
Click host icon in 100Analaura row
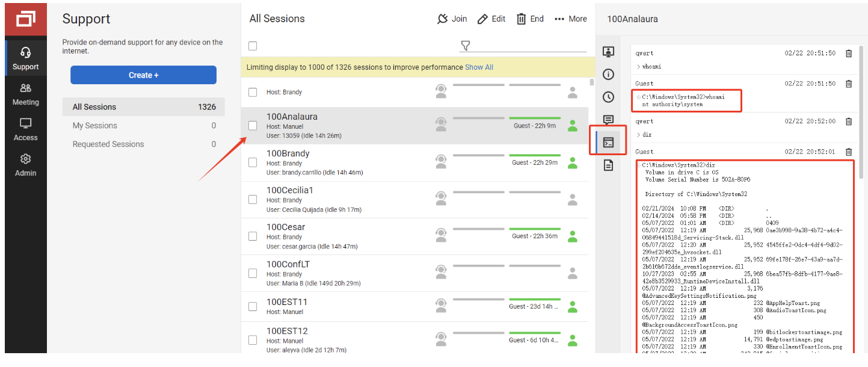pyautogui.click(x=441, y=125)
